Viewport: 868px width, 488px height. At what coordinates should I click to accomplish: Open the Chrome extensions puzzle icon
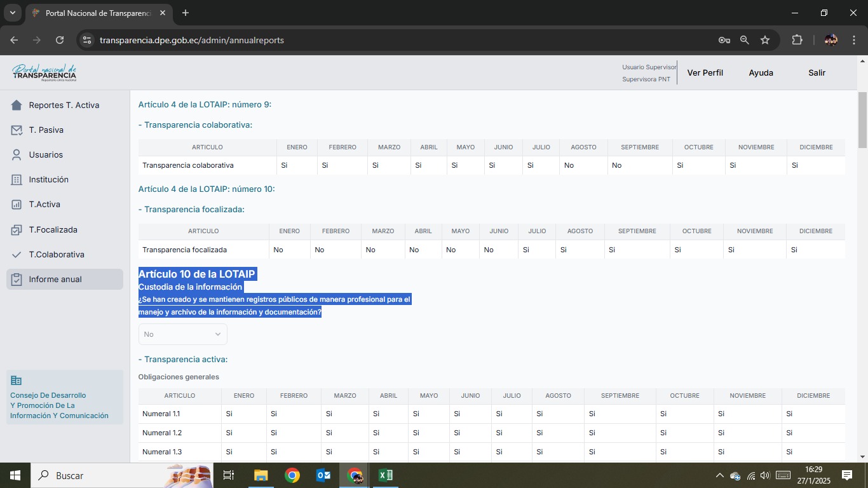click(x=797, y=40)
